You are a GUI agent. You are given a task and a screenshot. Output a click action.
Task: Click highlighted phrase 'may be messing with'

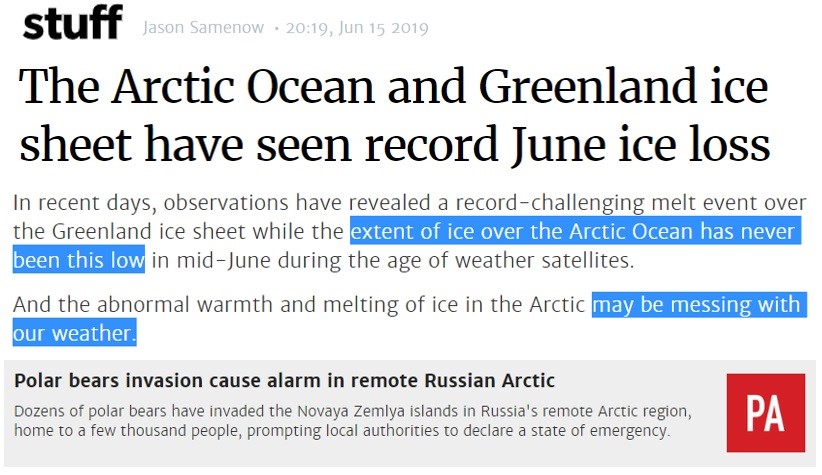tap(699, 305)
